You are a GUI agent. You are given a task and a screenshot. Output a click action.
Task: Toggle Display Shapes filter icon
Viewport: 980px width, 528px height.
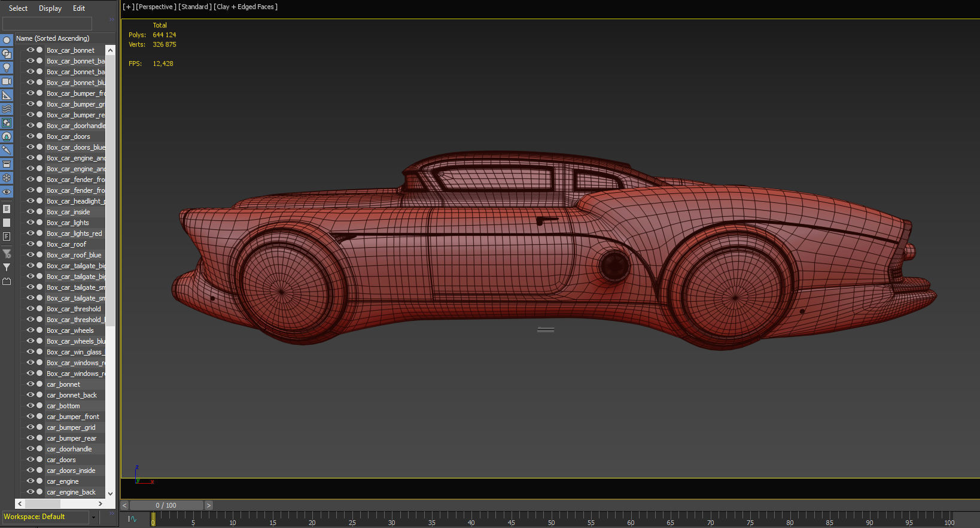[x=7, y=54]
